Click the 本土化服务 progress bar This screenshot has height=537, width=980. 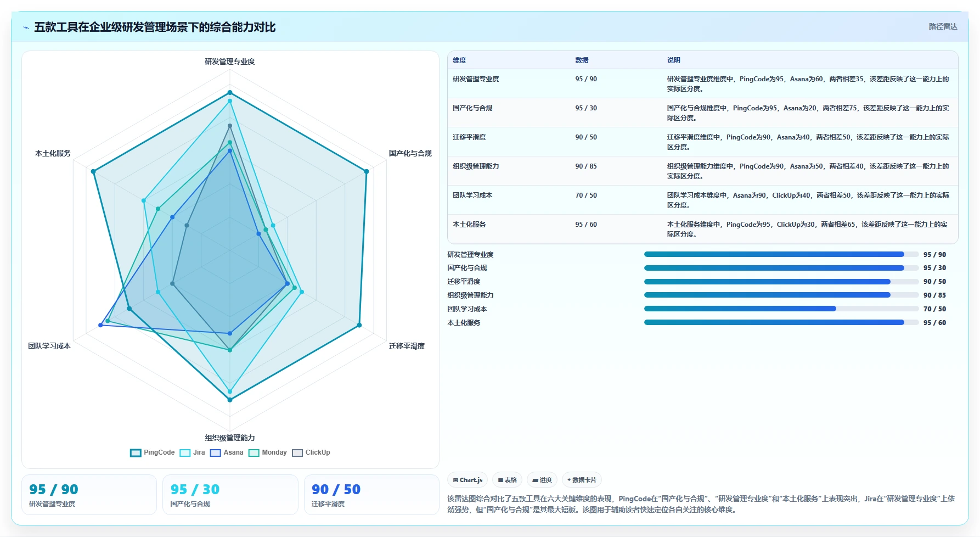click(781, 322)
